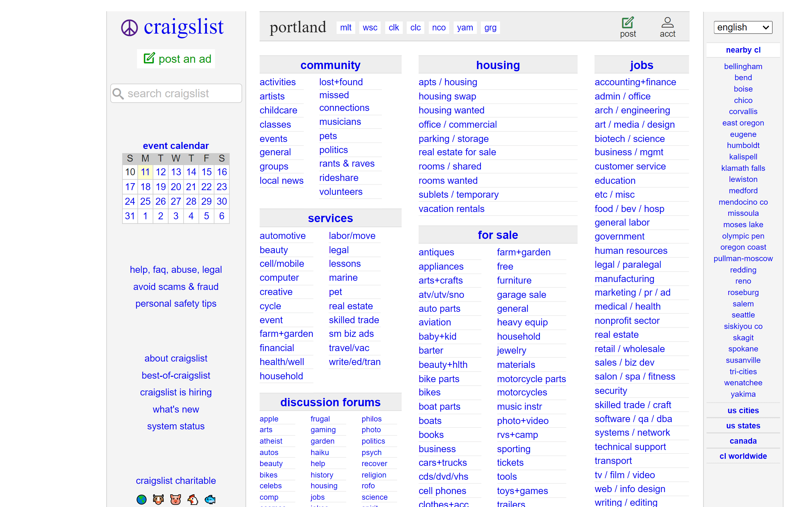Switch to the clk region tab
The width and height of the screenshot is (812, 507).
[x=394, y=28]
